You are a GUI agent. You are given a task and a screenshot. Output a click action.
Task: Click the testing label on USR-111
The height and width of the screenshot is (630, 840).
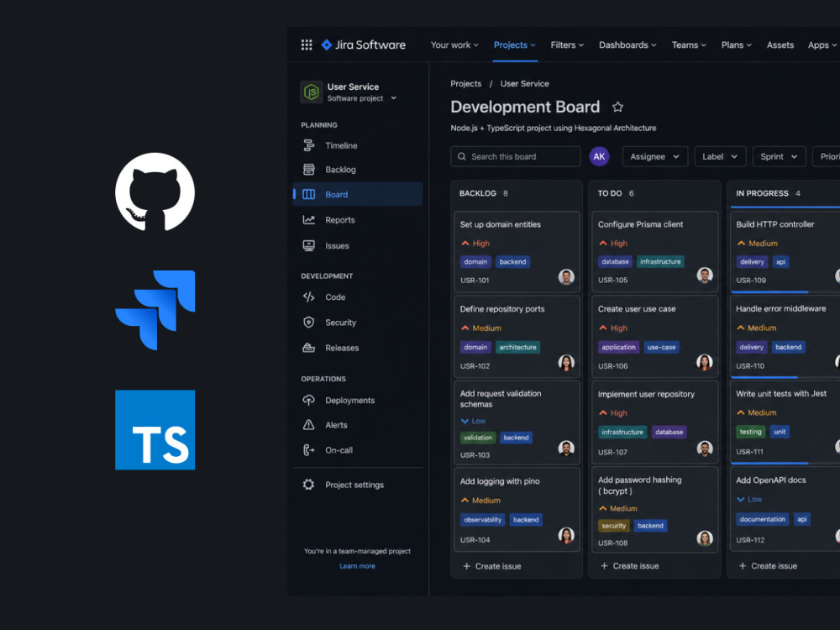(x=750, y=432)
